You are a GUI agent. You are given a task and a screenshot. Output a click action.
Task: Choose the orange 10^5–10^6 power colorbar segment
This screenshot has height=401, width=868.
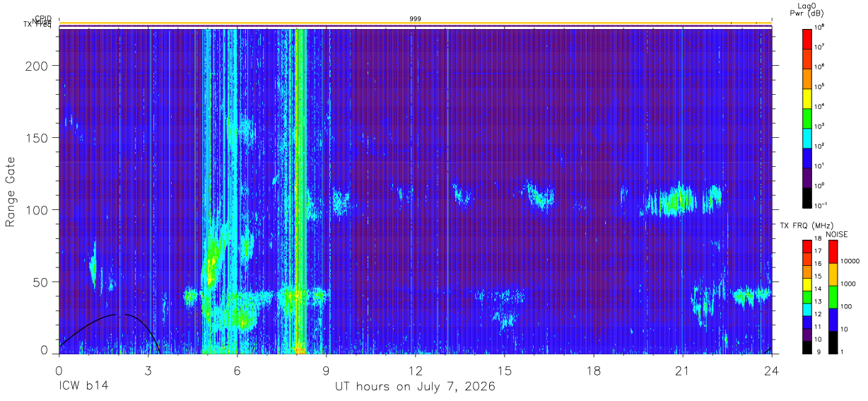coord(807,78)
